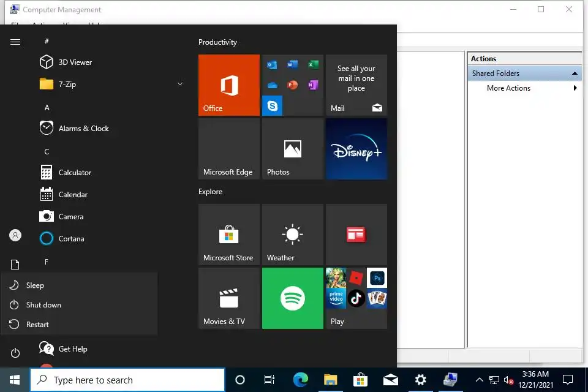The image size is (588, 392).
Task: Open Microsoft Store tile
Action: coord(228,235)
